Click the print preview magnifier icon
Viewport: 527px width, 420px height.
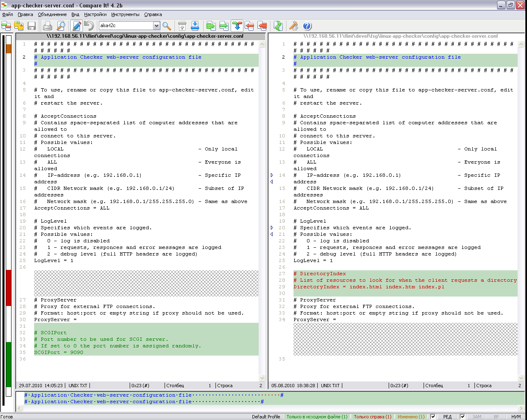tap(61, 26)
